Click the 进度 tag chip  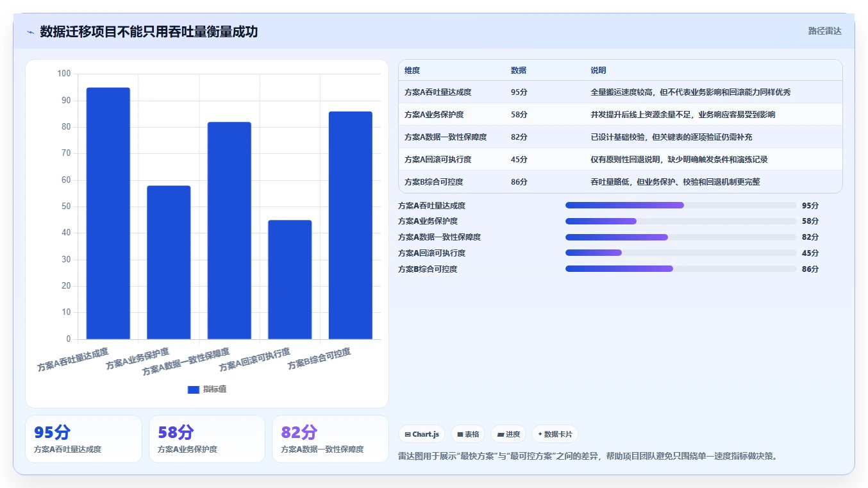pos(508,434)
